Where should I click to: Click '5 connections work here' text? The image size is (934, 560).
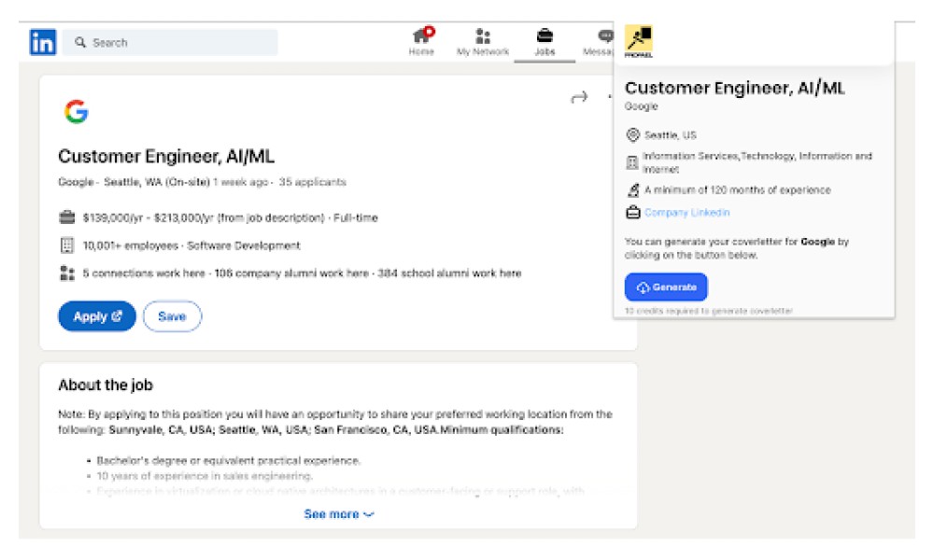pyautogui.click(x=144, y=273)
